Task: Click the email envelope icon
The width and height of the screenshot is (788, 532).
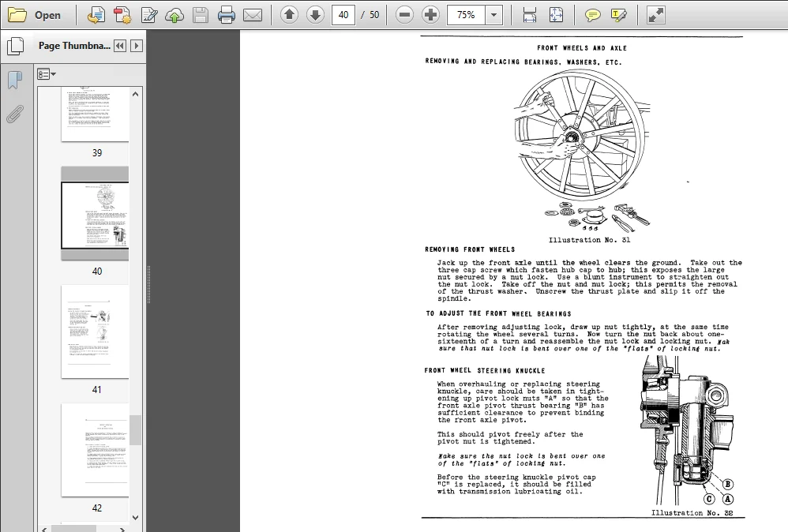Action: tap(253, 15)
